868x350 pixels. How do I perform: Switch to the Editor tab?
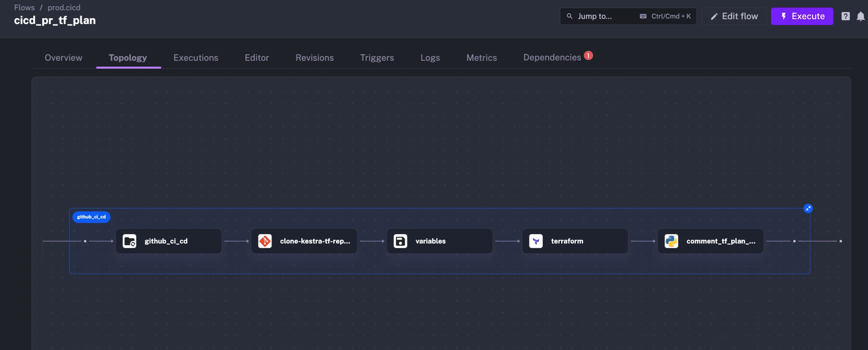pos(256,58)
